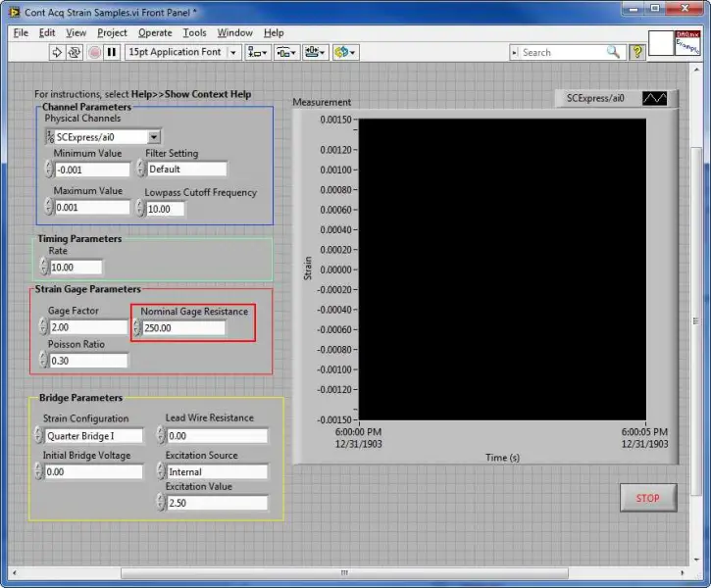Open the Edit menu
Viewport: 711px width, 588px height.
47,33
